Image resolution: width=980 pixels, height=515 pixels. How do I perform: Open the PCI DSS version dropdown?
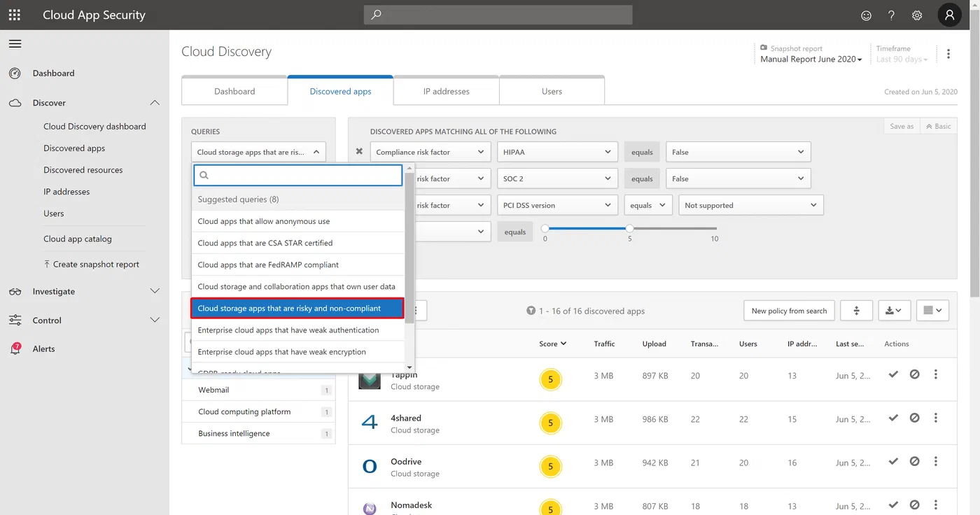557,205
